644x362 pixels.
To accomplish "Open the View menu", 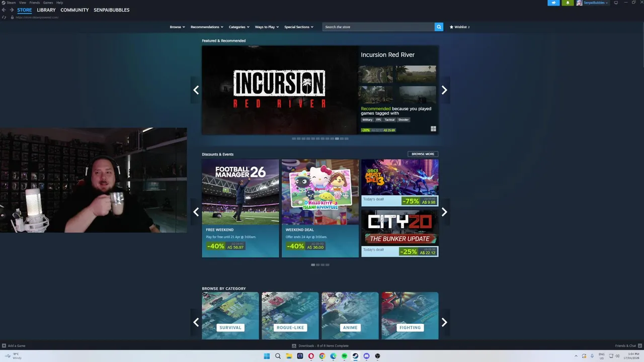I will click(x=23, y=3).
